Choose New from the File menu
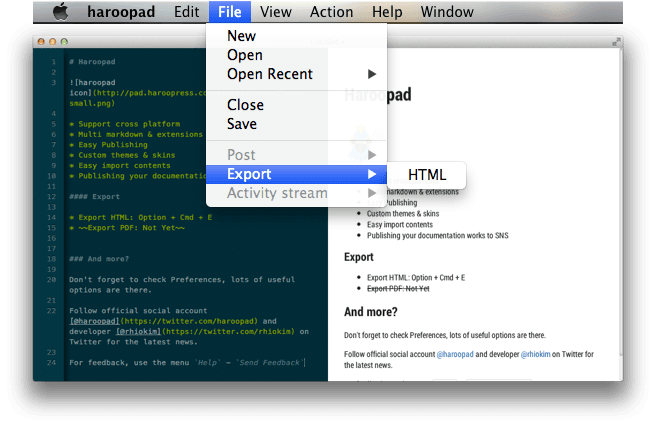Screen dimensions: 656x428 click(241, 36)
